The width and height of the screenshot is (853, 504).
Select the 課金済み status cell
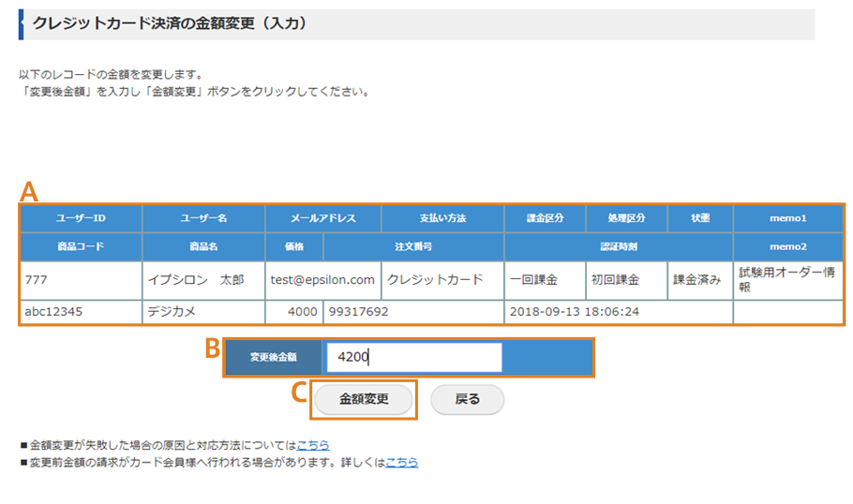pos(699,280)
